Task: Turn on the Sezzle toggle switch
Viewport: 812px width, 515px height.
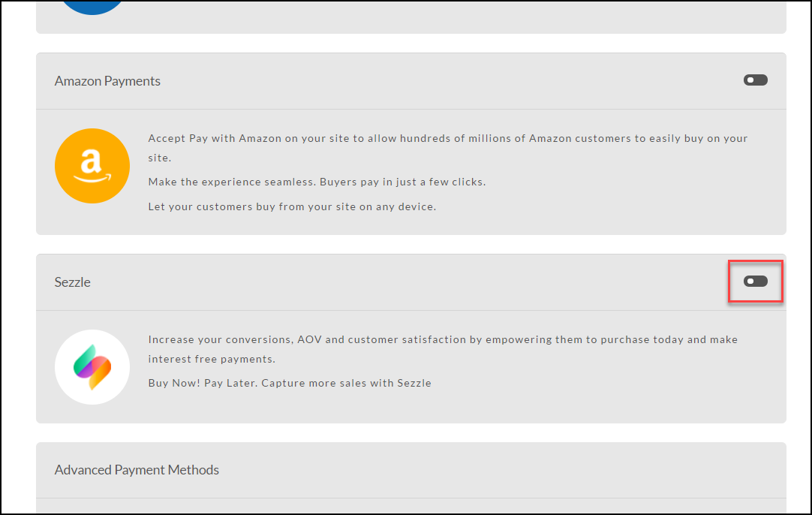Action: coord(756,282)
